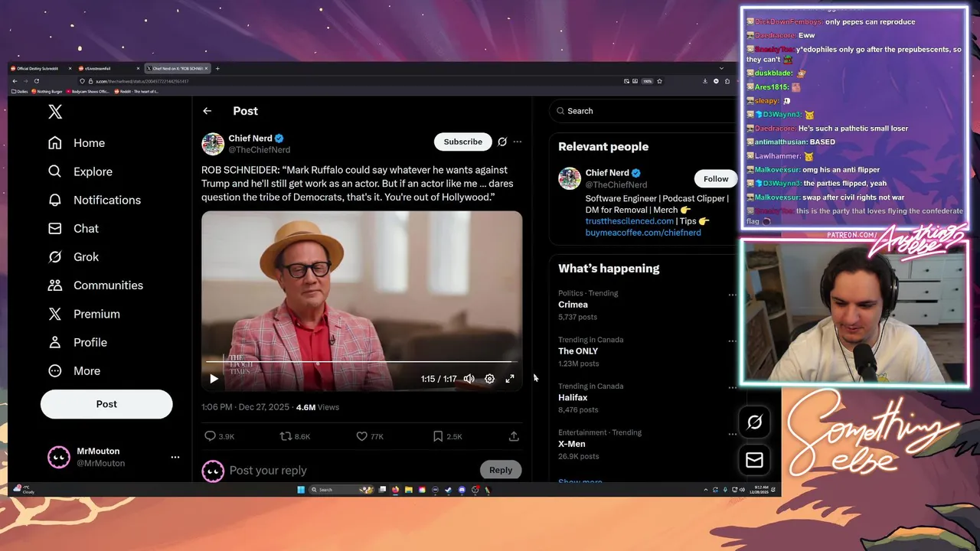Open Profile from the sidebar
This screenshot has width=980, height=551.
pos(77,342)
